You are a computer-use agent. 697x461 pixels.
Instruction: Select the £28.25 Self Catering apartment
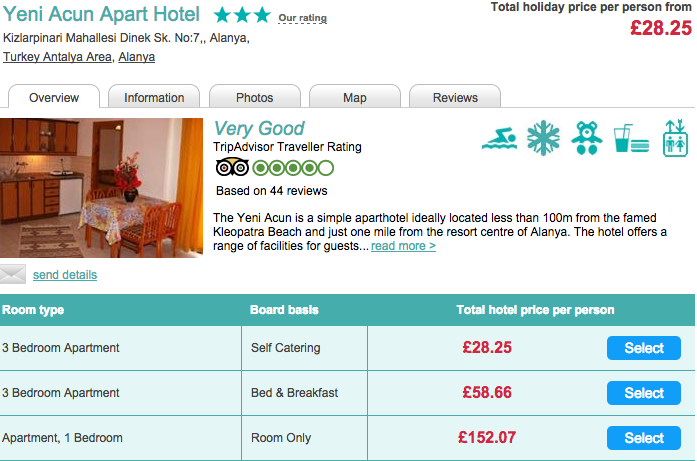pos(644,348)
